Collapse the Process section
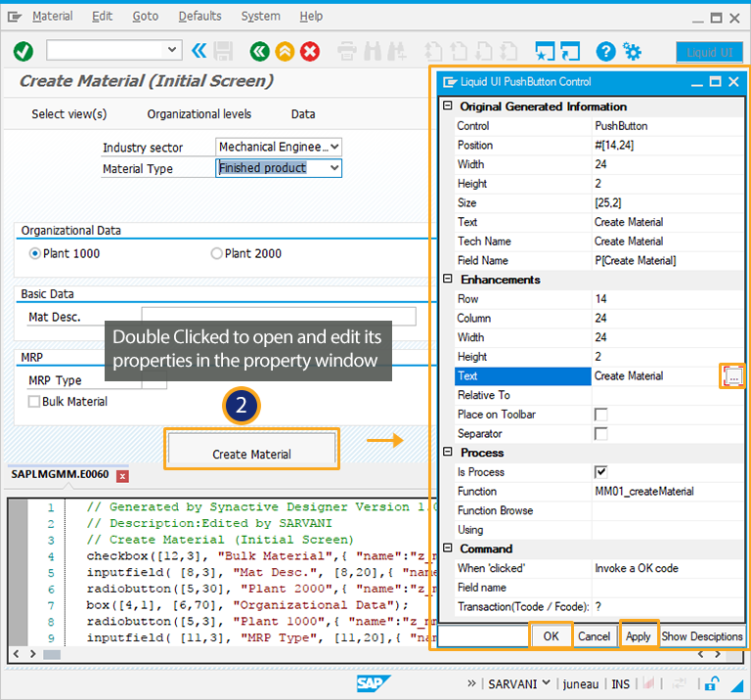751x700 pixels. tap(447, 452)
